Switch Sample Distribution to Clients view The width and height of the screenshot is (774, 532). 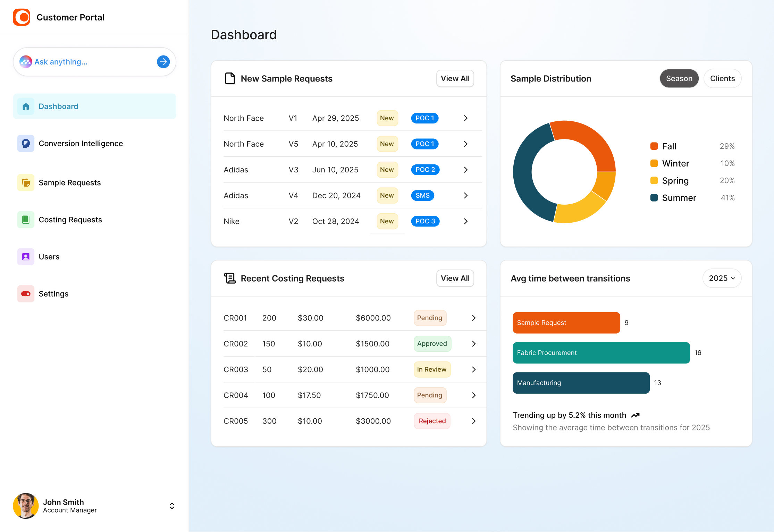(722, 78)
